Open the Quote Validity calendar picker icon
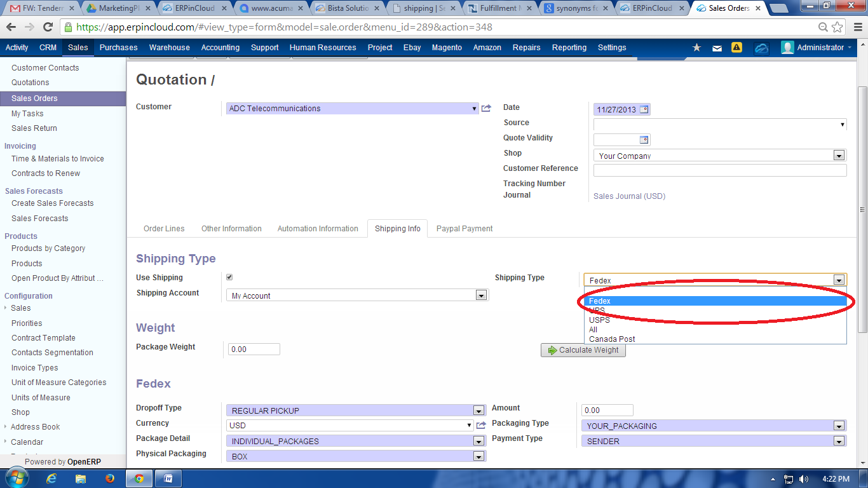 [644, 140]
